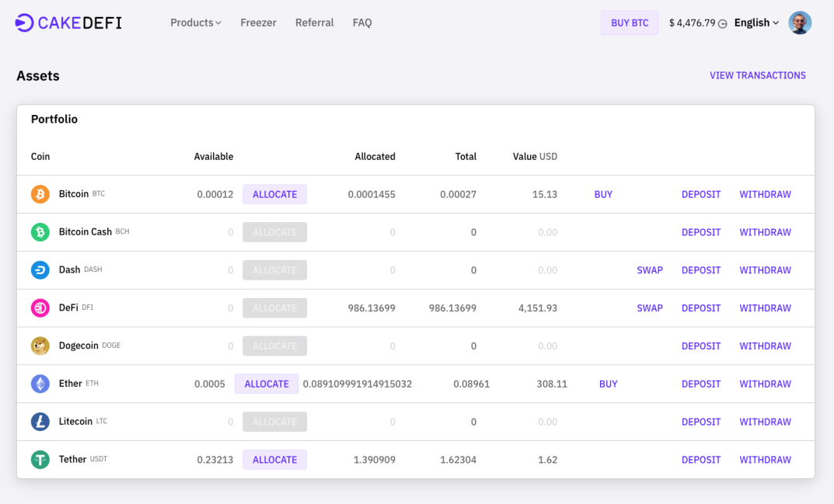Image resolution: width=834 pixels, height=504 pixels.
Task: Click DeFi allocated amount 986.13699
Action: tap(372, 308)
